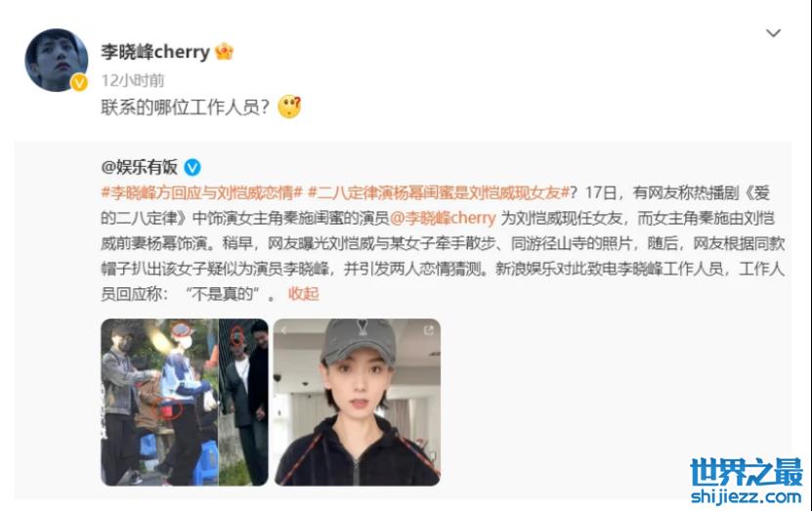Click the crown membership icon
812x511 pixels.
(224, 51)
